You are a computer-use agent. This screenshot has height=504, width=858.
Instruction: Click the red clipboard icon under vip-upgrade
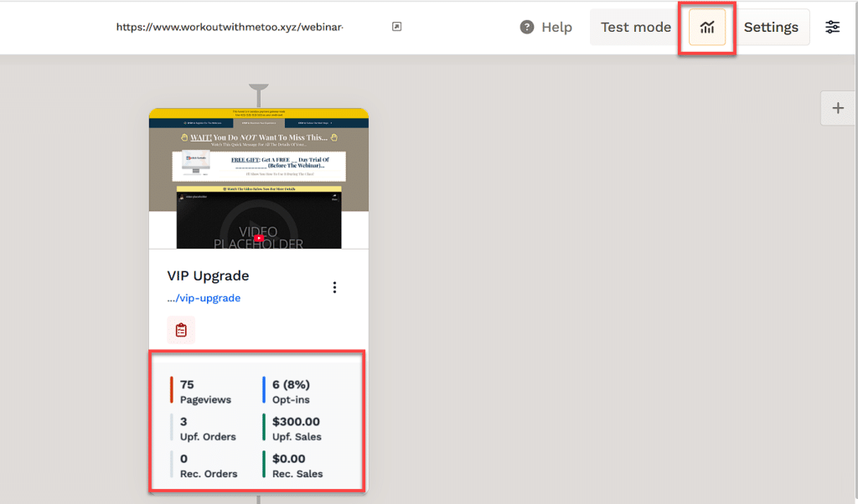tap(181, 330)
